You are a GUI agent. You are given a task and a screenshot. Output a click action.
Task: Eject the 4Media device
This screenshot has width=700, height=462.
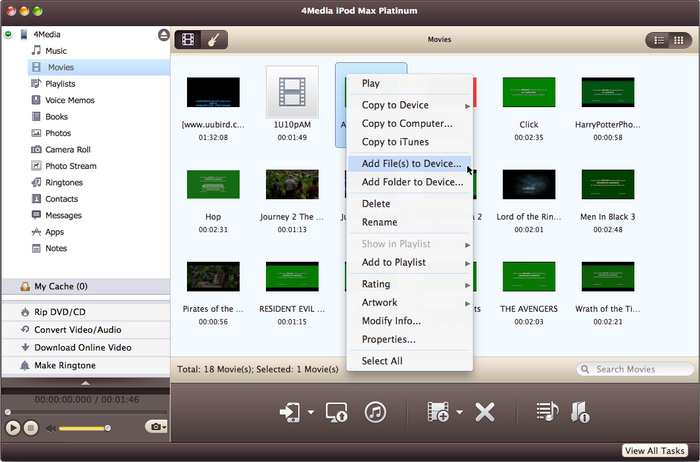163,35
